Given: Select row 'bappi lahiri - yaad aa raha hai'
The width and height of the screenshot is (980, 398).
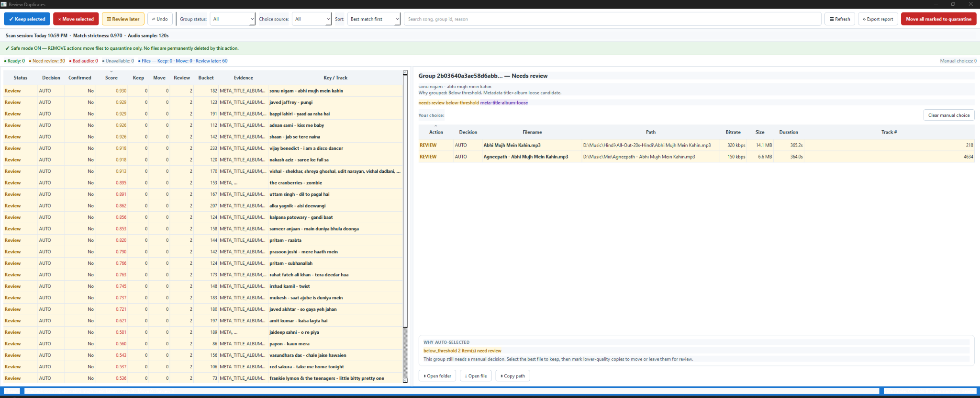Looking at the screenshot, I should [203, 114].
